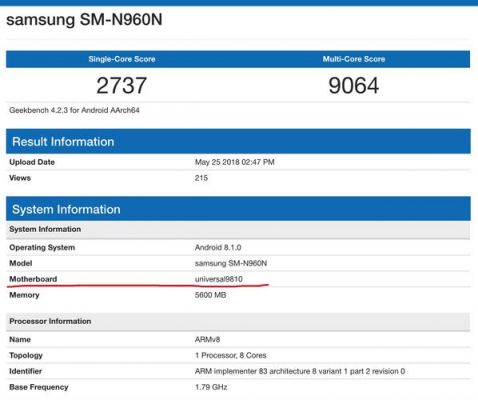
Task: Select the samsung SM-N960N model value in table
Action: [231, 263]
